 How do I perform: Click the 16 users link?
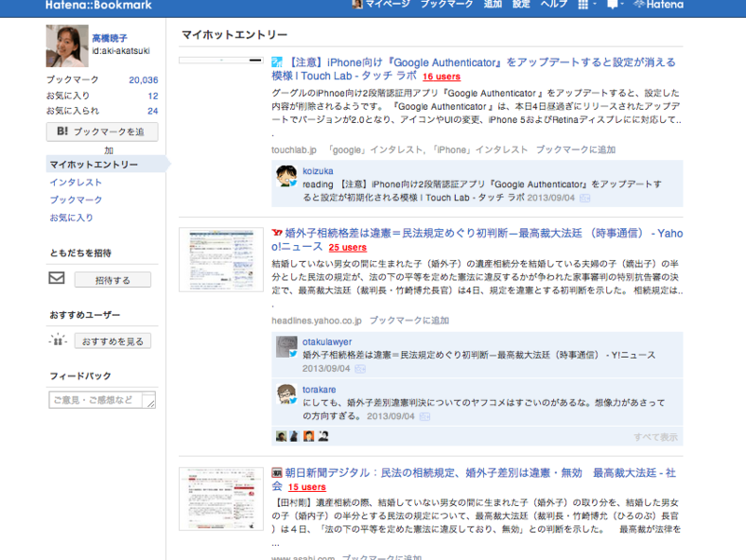point(441,76)
